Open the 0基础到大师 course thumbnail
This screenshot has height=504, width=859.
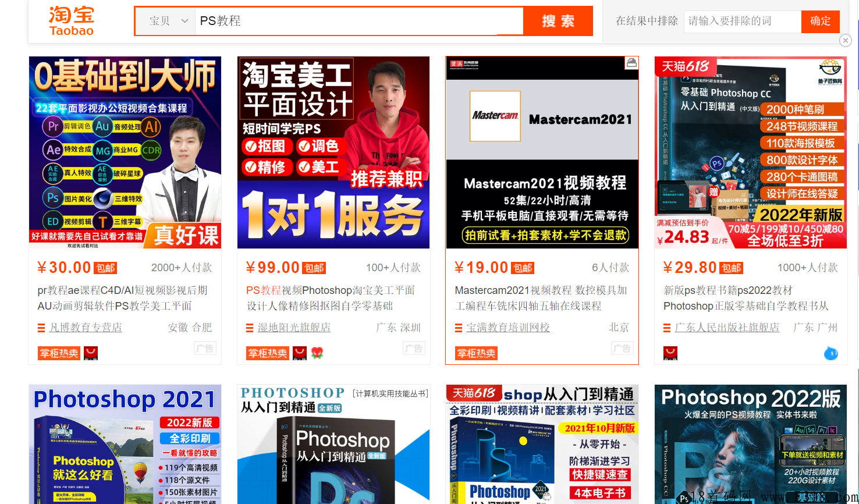coord(125,152)
